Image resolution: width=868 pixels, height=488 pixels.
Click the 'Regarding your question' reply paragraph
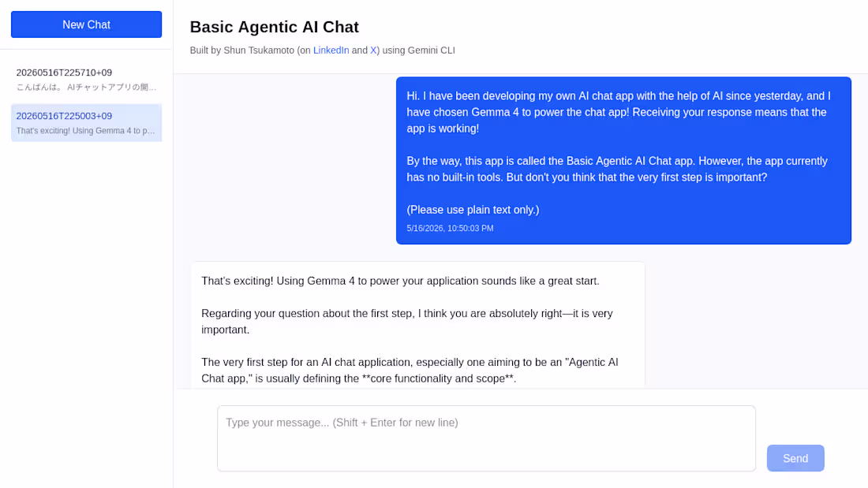[407, 322]
